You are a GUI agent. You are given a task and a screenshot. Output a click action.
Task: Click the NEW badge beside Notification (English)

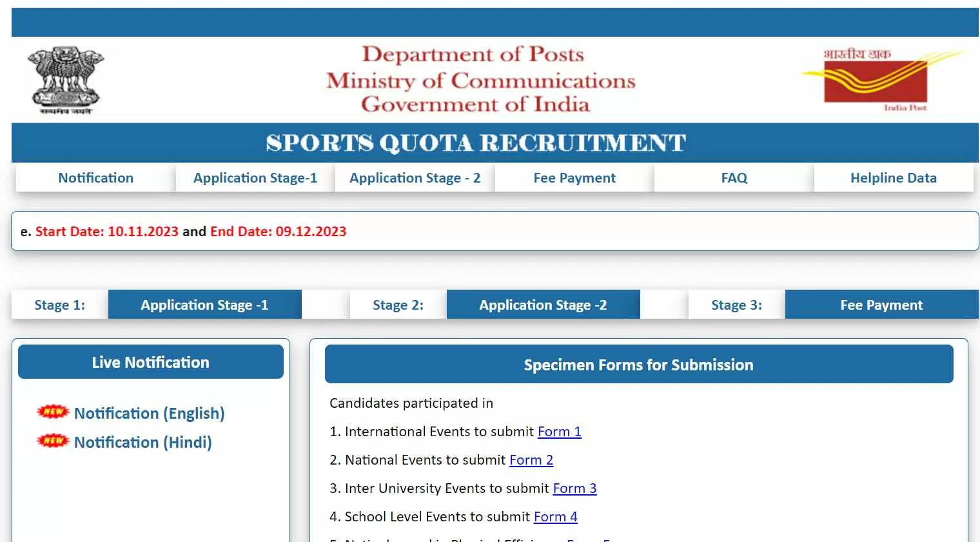pos(53,412)
